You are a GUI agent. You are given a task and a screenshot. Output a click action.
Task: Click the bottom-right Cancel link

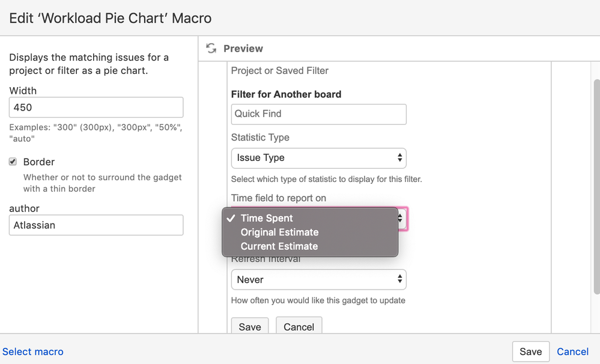click(x=572, y=351)
